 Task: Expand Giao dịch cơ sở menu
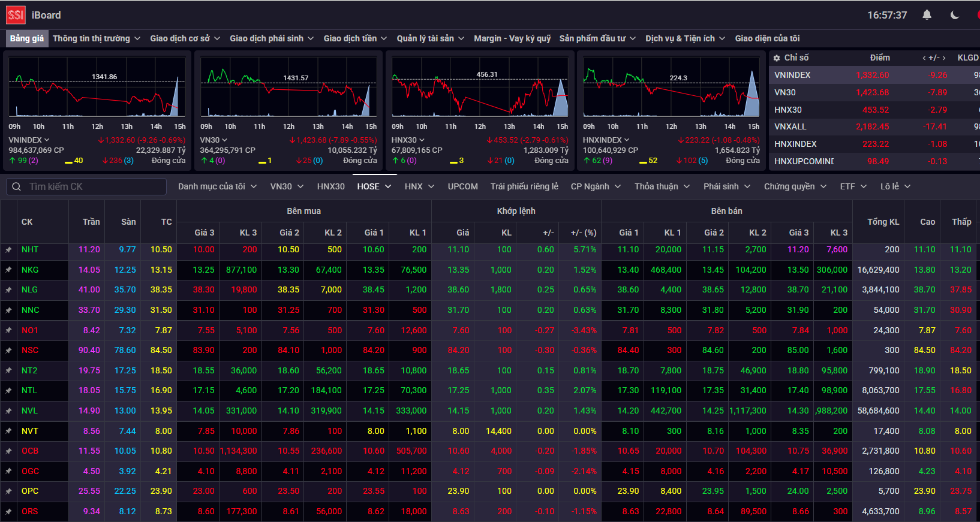(185, 38)
